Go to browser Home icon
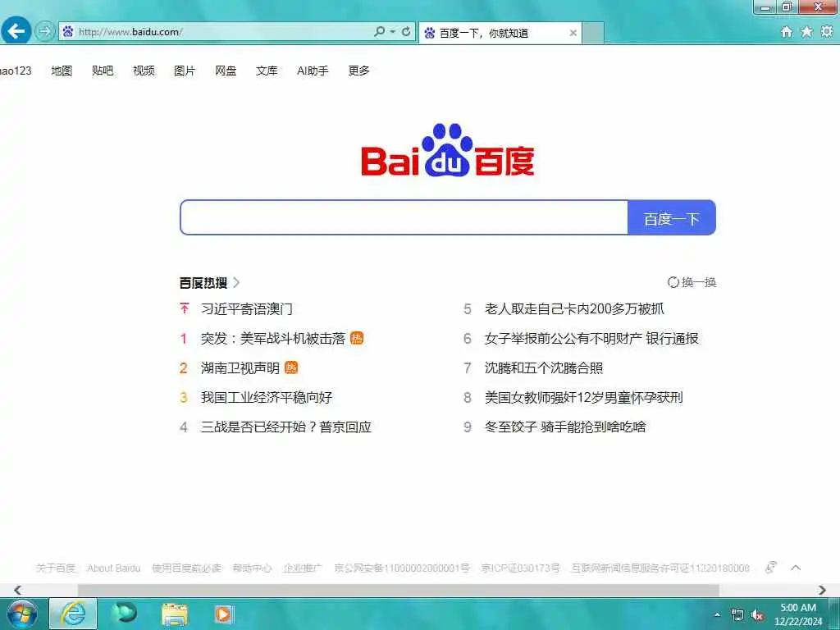Screen dimensions: 840x630 click(x=787, y=32)
